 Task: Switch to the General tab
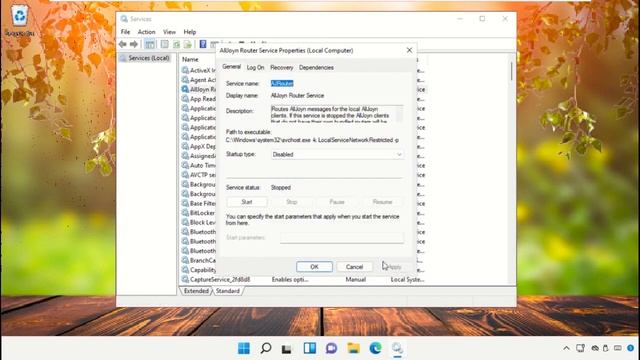[x=231, y=67]
